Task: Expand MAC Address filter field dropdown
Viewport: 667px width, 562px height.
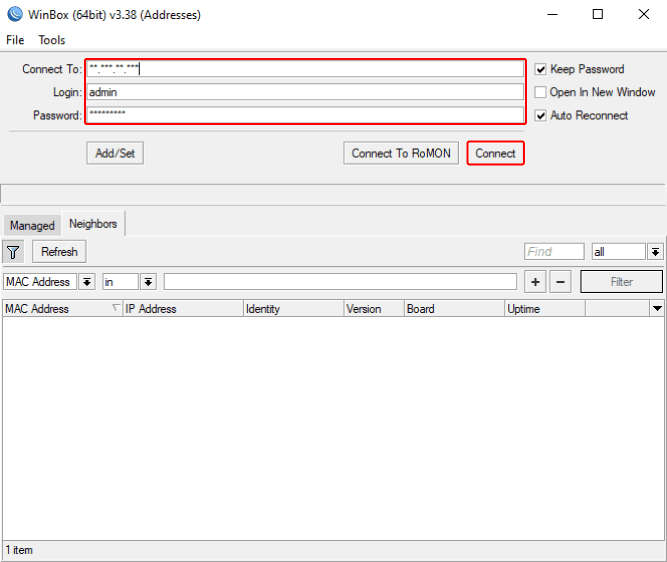Action: point(87,282)
